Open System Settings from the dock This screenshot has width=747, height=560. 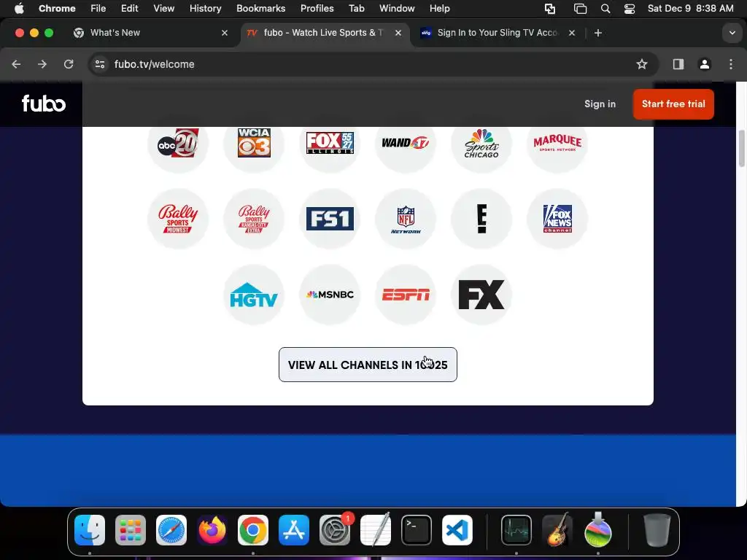pos(334,530)
